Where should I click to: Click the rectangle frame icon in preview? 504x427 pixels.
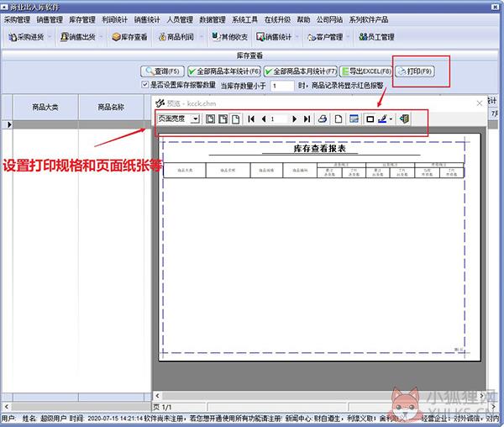click(370, 119)
